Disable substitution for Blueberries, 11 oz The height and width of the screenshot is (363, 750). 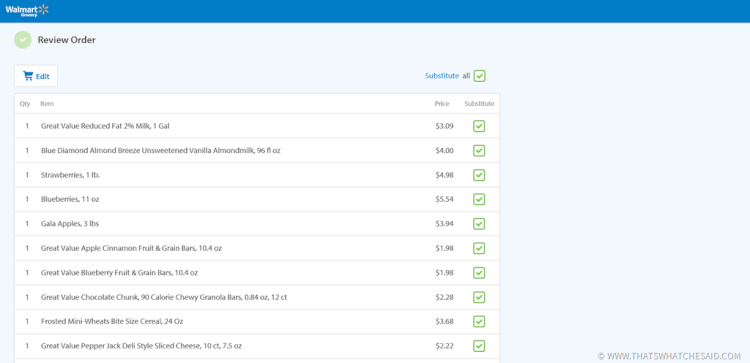coord(479,199)
